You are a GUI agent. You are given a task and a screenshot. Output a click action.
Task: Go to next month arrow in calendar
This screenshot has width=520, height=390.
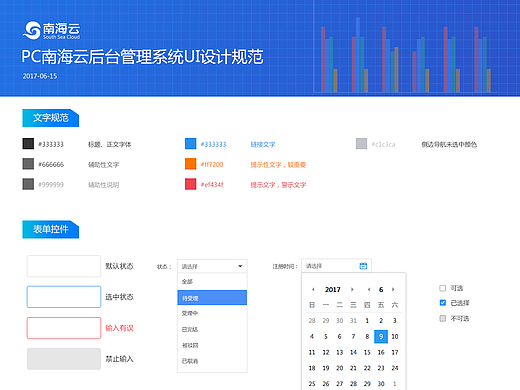[393, 289]
